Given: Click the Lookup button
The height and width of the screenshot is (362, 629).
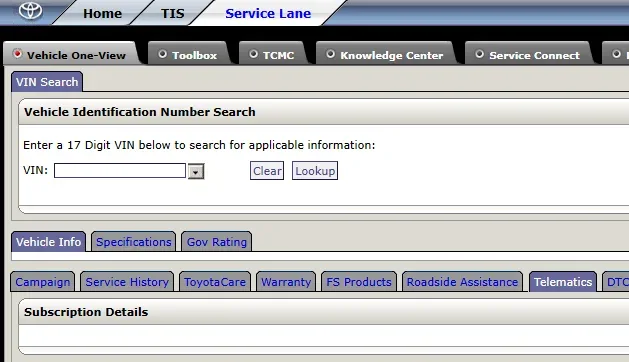Looking at the screenshot, I should 315,171.
